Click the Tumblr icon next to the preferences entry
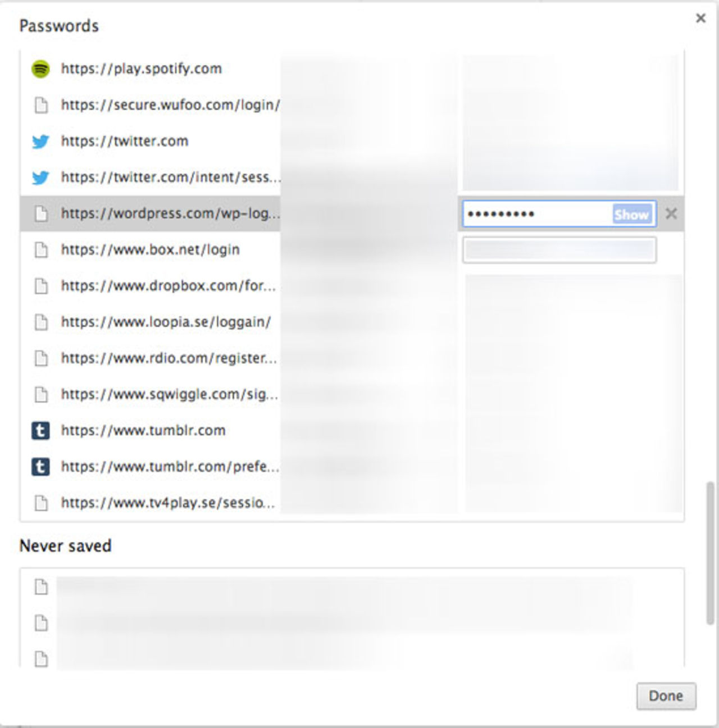The width and height of the screenshot is (719, 728). click(x=40, y=467)
